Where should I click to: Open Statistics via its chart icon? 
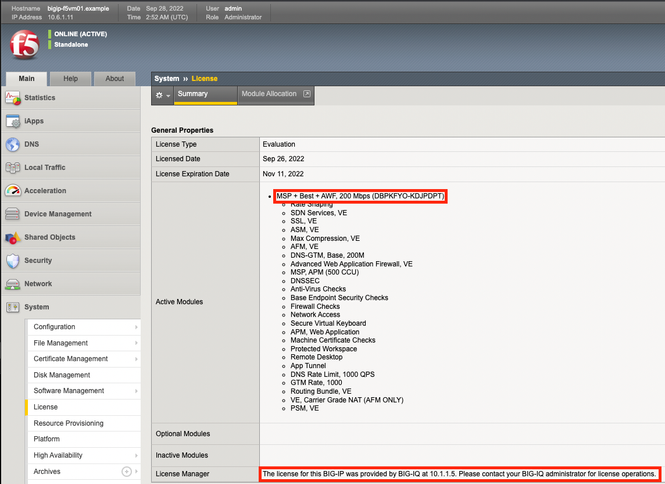point(13,98)
